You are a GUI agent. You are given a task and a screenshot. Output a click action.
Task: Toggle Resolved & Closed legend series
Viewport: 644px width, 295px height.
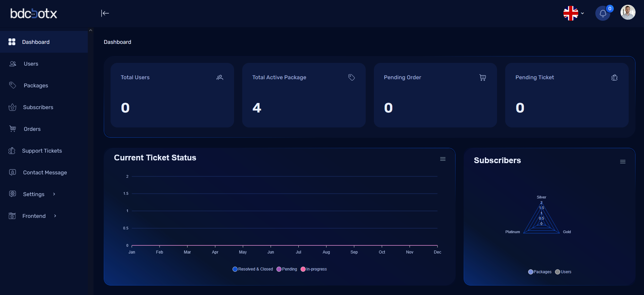pyautogui.click(x=253, y=269)
